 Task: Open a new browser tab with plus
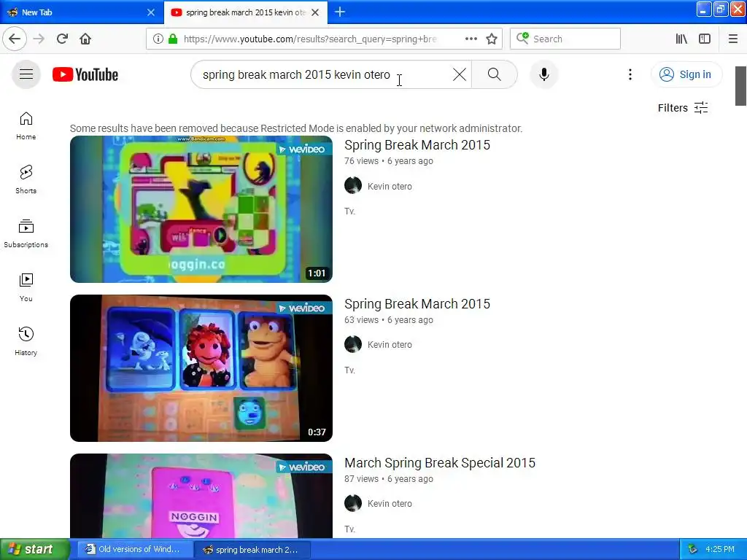tap(340, 12)
